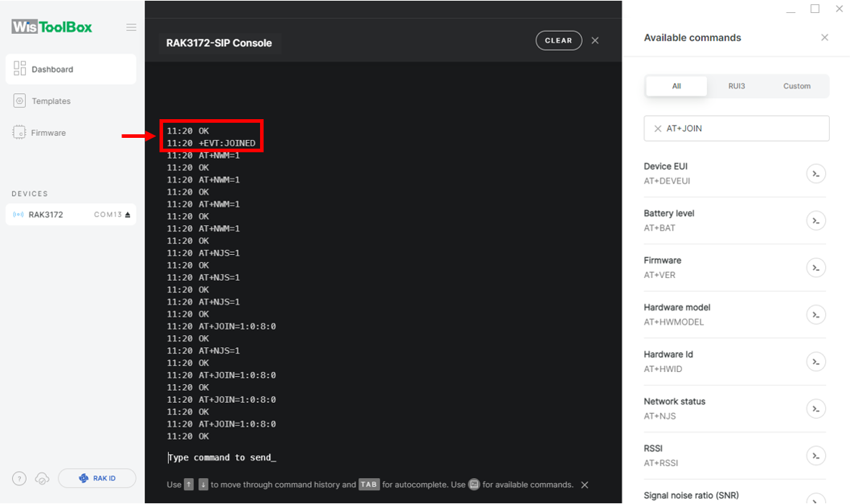Click the TAB key hint

[368, 485]
